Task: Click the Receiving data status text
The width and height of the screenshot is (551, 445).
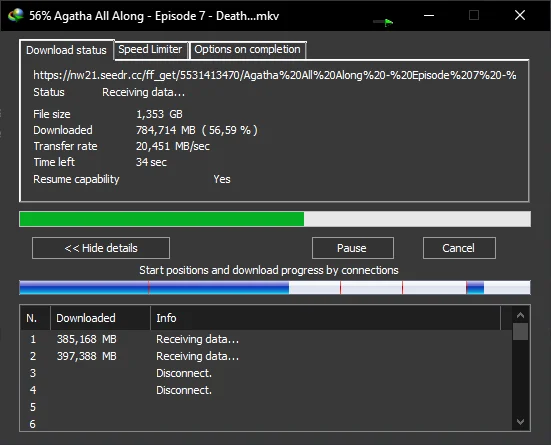Action: [x=143, y=92]
